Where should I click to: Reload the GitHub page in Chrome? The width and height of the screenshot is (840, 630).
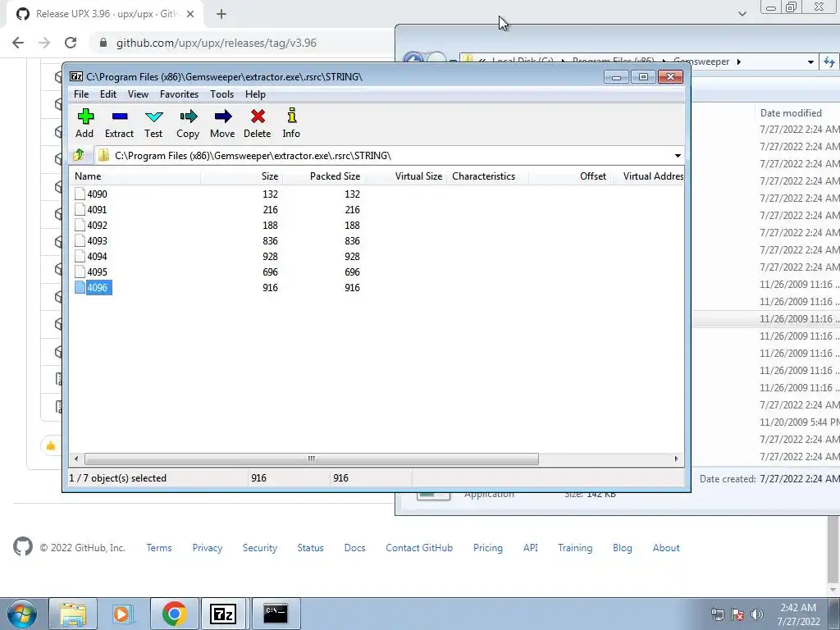71,43
